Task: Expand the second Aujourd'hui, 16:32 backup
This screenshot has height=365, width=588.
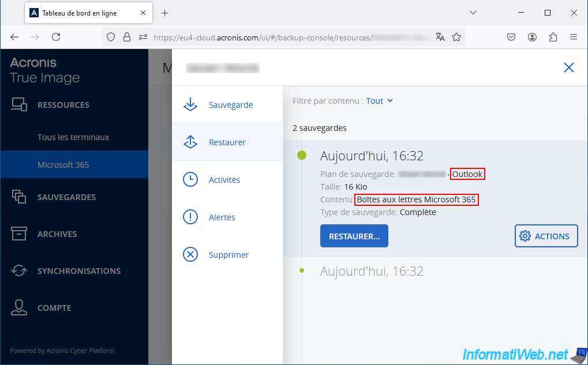Action: pyautogui.click(x=372, y=271)
